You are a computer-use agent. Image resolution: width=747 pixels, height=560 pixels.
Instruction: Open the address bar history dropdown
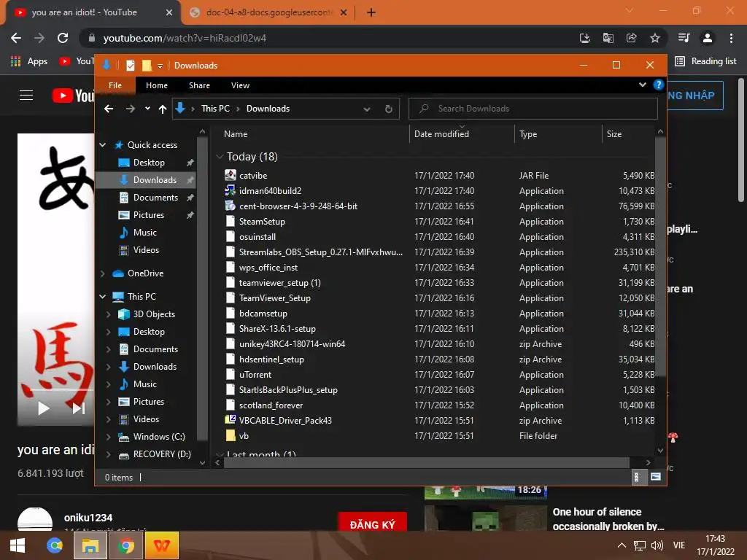(x=366, y=109)
